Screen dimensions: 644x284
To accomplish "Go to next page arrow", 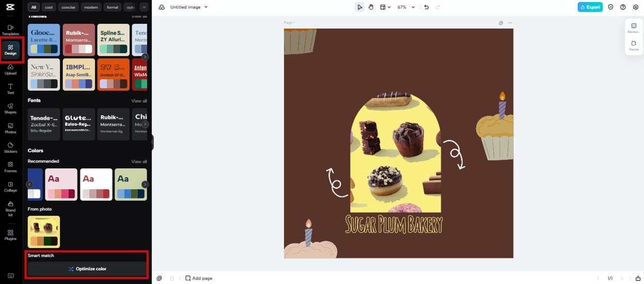I will pyautogui.click(x=622, y=278).
